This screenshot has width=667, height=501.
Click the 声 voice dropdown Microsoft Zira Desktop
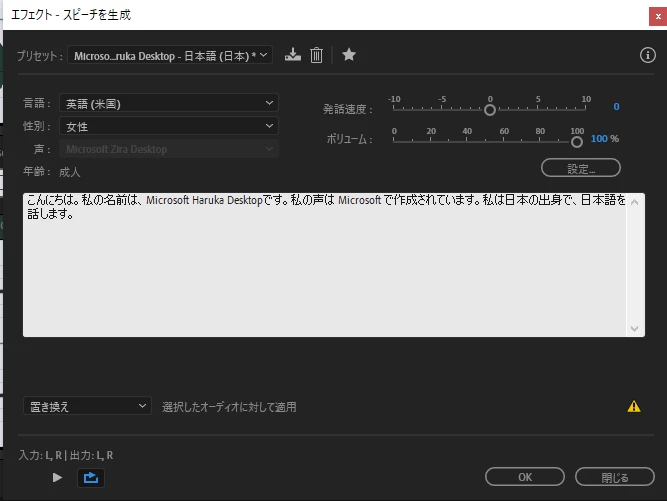click(169, 149)
